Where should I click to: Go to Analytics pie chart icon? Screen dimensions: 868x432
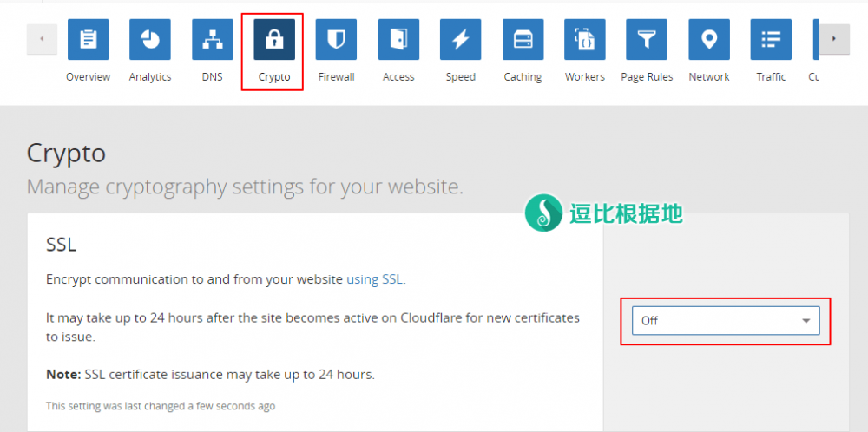pos(150,40)
